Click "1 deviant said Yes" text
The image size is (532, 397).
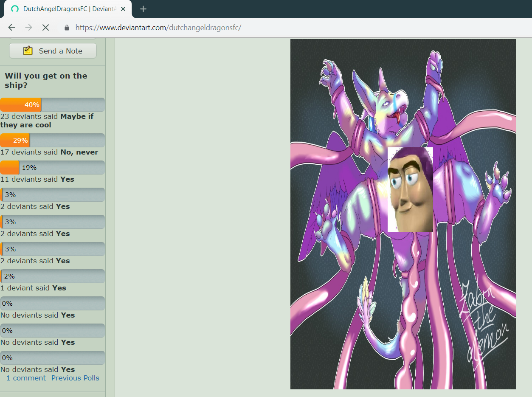33,288
